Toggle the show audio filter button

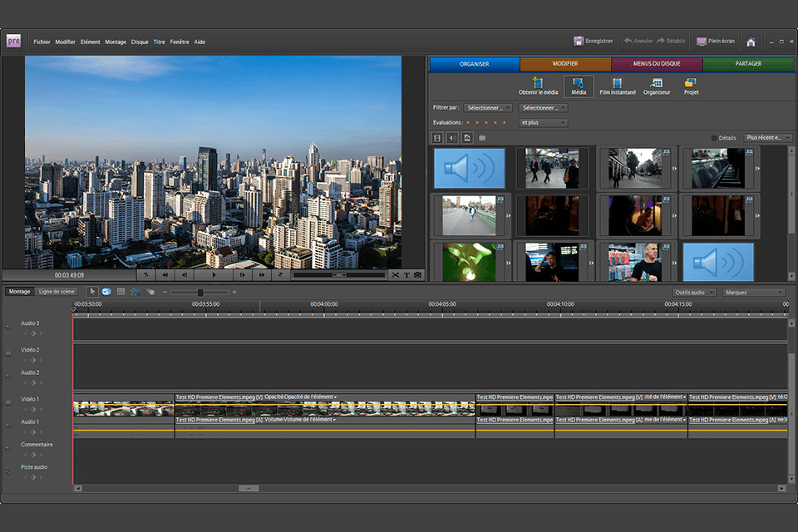coord(452,138)
